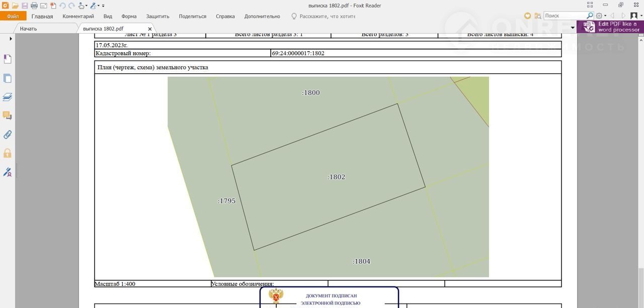Screen dimensions: 644x308
Task: Open the search settings gear dropdown
Action: (x=601, y=16)
